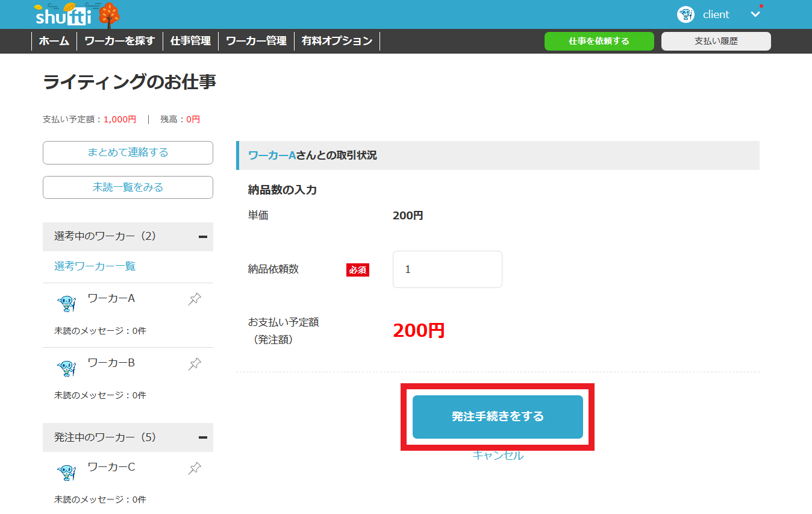812x514 pixels.
Task: Click the red 200円 payment total
Action: point(419,330)
